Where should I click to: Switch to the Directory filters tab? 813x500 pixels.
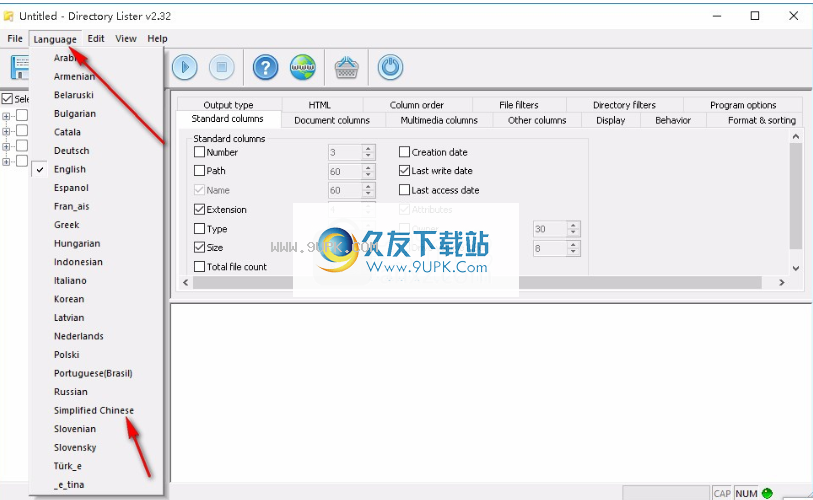coord(624,105)
